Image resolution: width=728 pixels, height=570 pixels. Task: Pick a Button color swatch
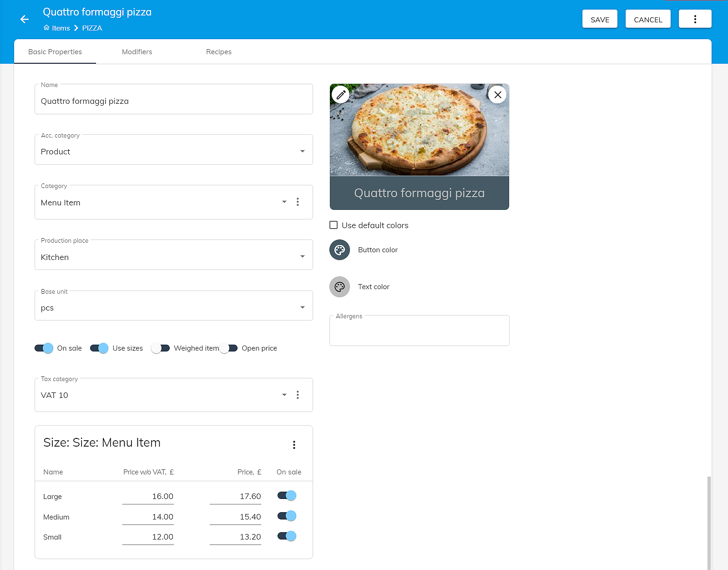(339, 250)
